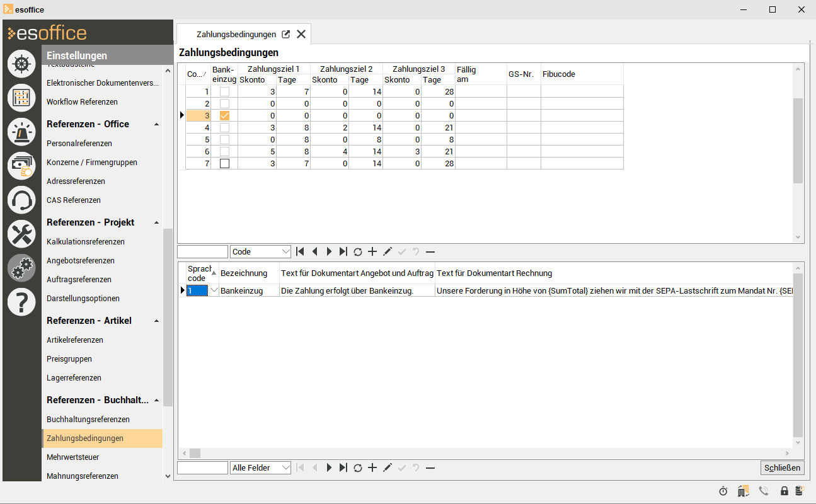This screenshot has height=504, width=816.
Task: Open Lagerreferenzen settings entry
Action: pos(74,377)
